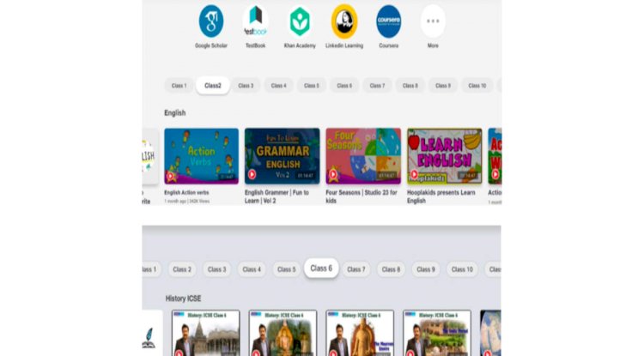
Task: Open Learn English Hooplakids video thumbnail
Action: pos(444,155)
